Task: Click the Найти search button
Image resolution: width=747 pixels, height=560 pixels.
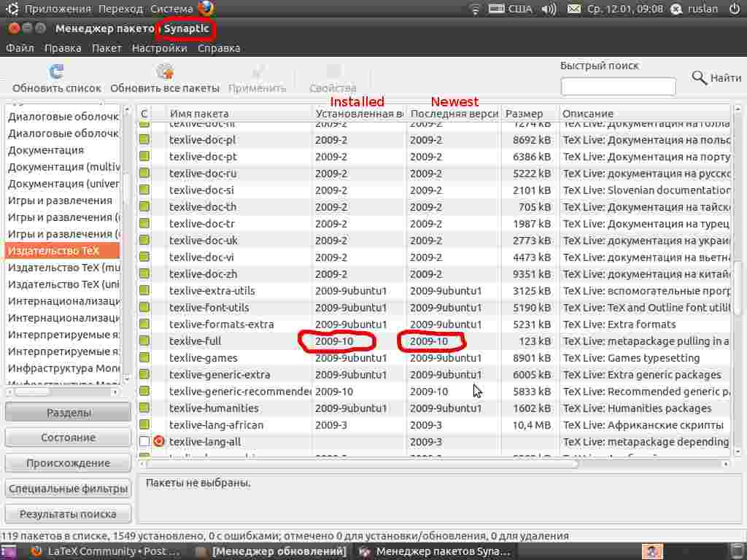Action: coord(716,77)
